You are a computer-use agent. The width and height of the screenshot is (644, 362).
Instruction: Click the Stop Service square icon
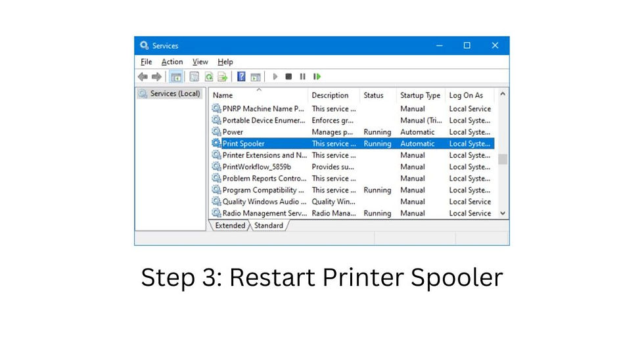click(288, 77)
